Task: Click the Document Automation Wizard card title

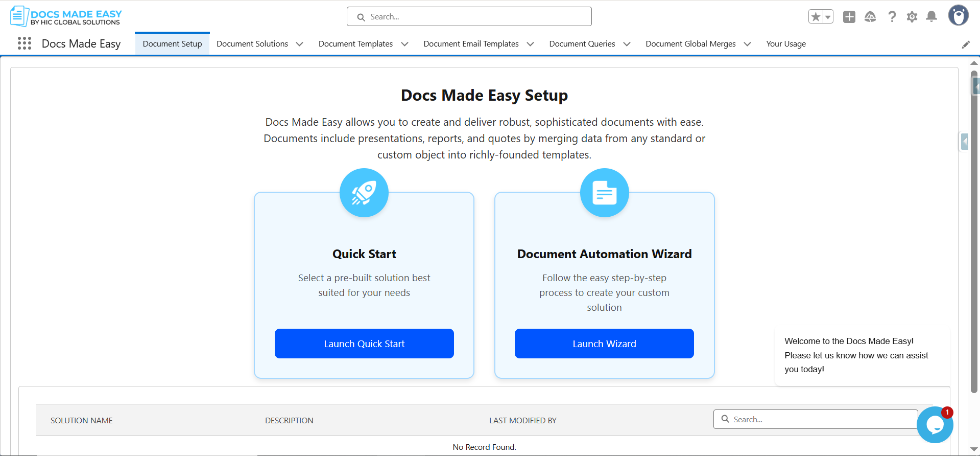Action: click(x=604, y=254)
